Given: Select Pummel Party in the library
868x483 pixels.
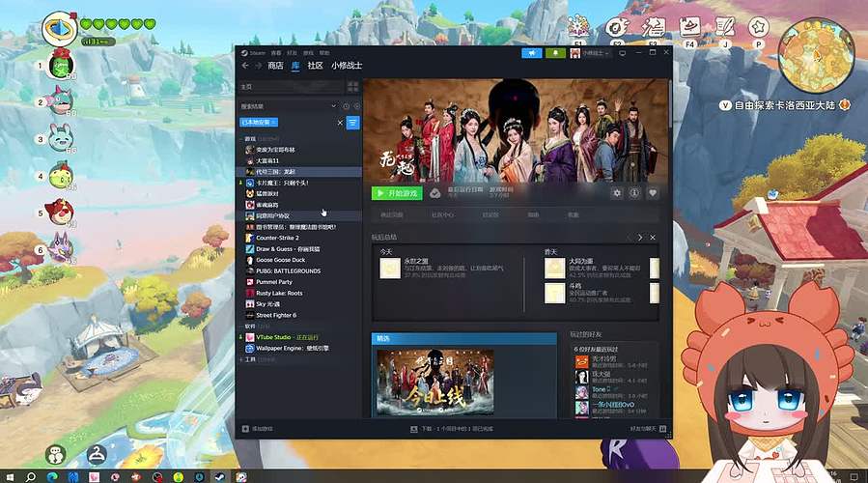Looking at the screenshot, I should pyautogui.click(x=299, y=282).
